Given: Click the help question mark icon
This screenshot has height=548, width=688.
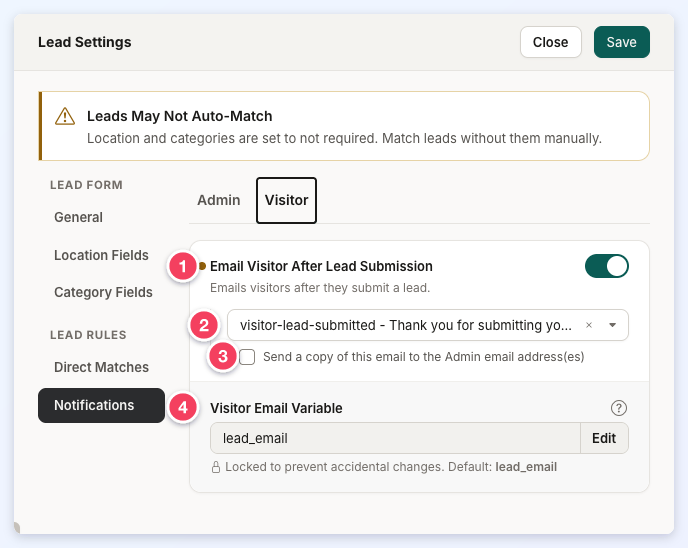Looking at the screenshot, I should (x=618, y=408).
